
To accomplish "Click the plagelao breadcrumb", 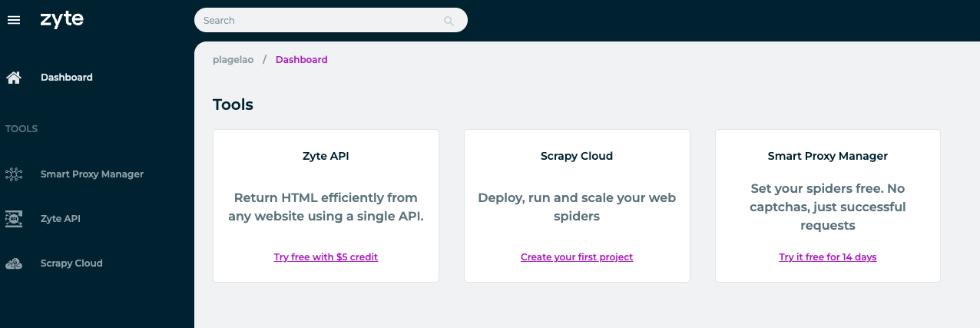I will (x=233, y=60).
